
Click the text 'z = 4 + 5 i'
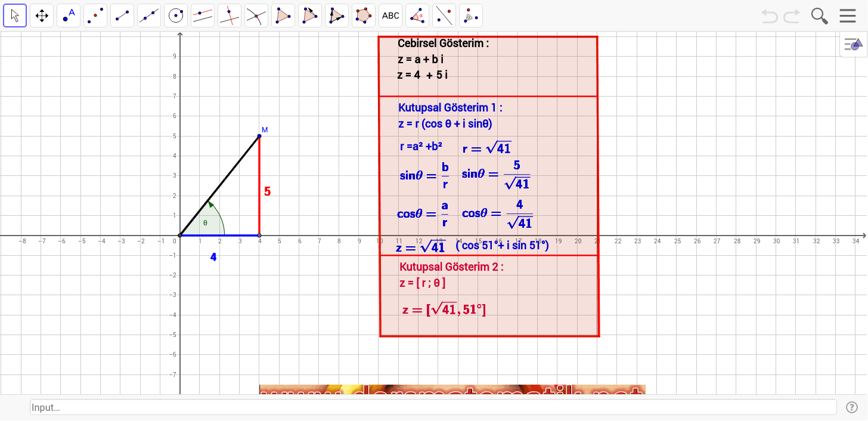tap(423, 75)
